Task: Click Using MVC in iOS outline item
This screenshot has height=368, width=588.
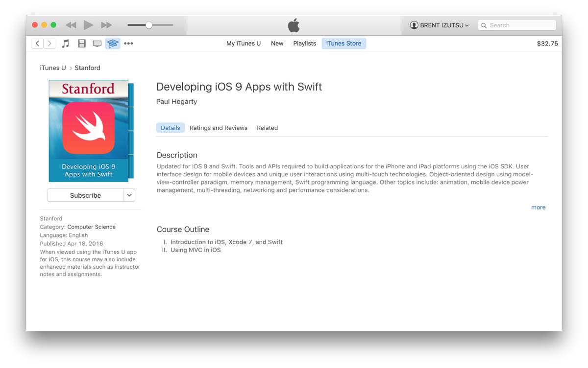Action: pyautogui.click(x=196, y=250)
